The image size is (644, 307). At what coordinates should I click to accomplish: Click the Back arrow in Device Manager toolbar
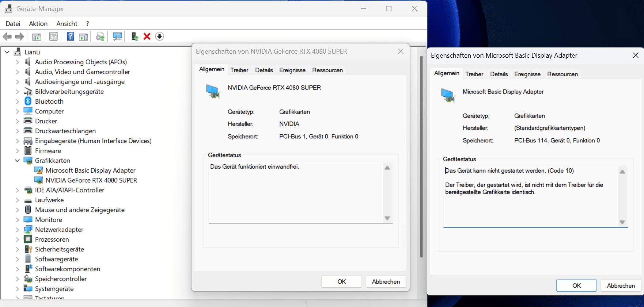(x=7, y=37)
